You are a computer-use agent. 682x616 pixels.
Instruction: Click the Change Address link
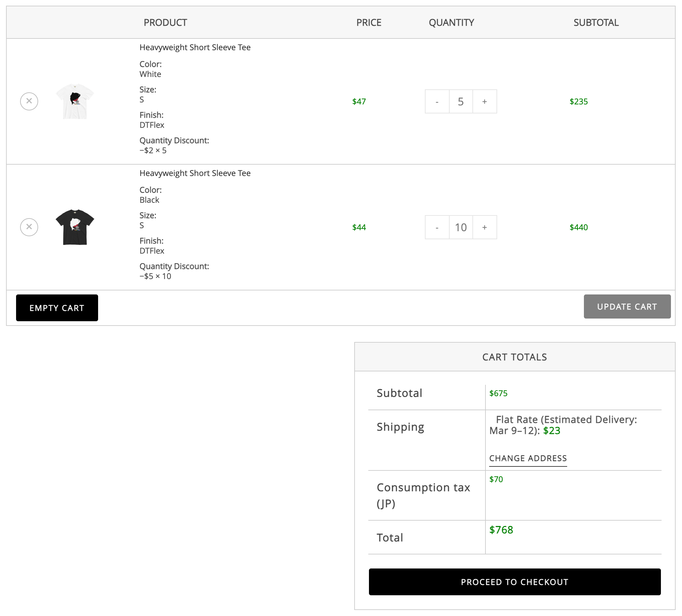click(x=528, y=458)
